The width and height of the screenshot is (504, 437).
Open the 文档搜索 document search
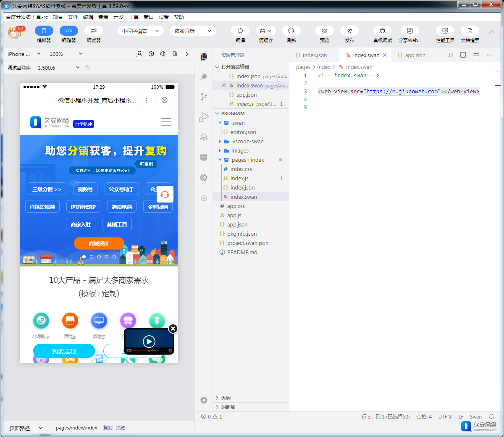(470, 31)
